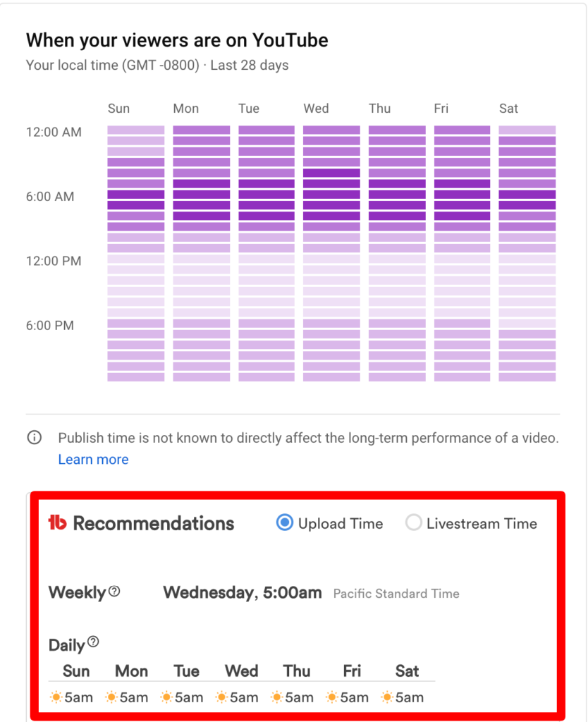Click the info icon beside publish time note
Screen dimensions: 588x722
click(x=34, y=437)
